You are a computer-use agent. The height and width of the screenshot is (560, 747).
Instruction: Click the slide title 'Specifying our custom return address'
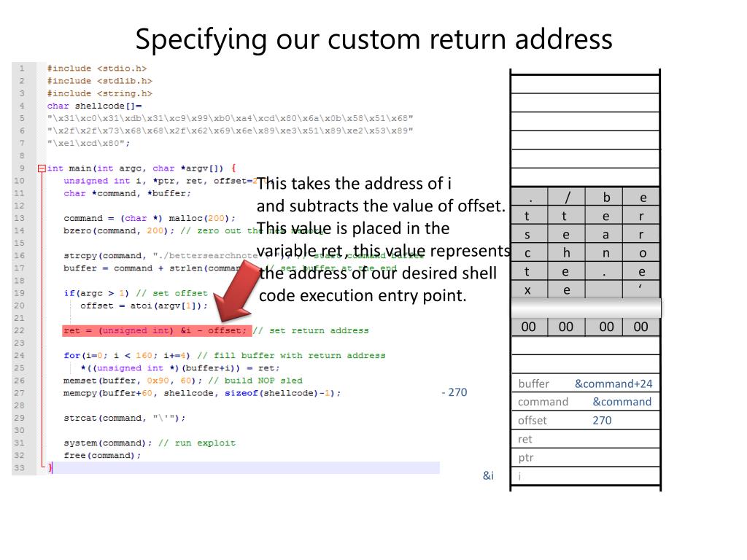coord(374,39)
